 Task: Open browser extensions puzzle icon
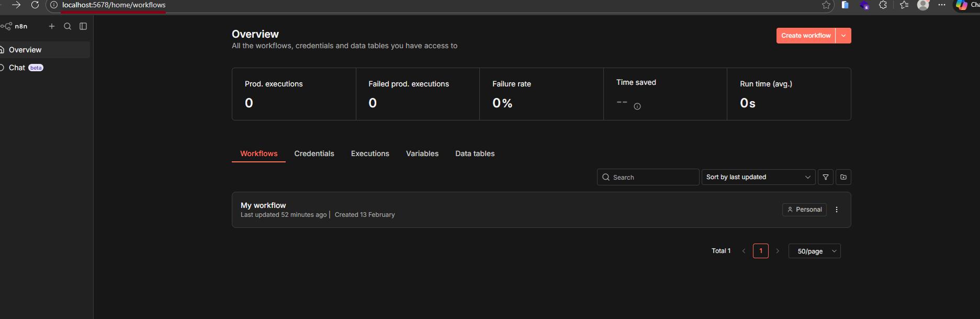point(883,5)
